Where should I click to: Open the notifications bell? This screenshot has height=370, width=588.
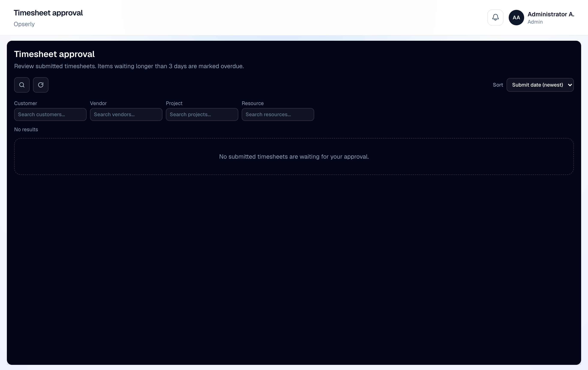click(495, 18)
